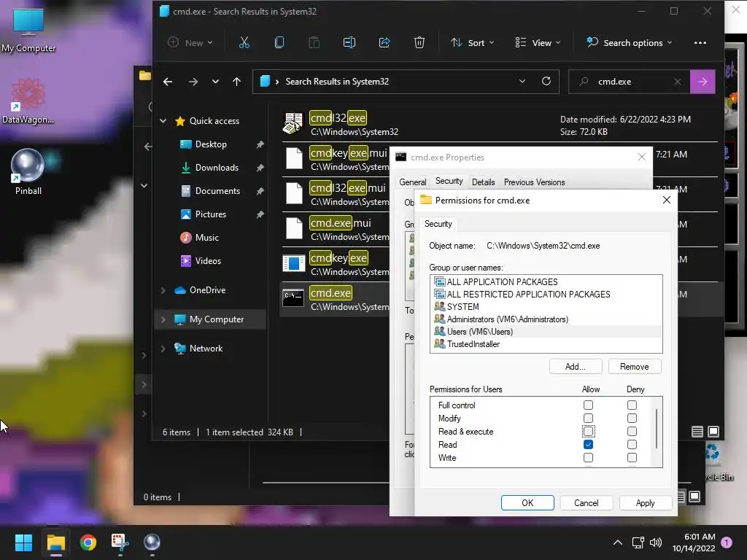Open the volume control in system tray
The width and height of the screenshot is (747, 560).
[656, 542]
